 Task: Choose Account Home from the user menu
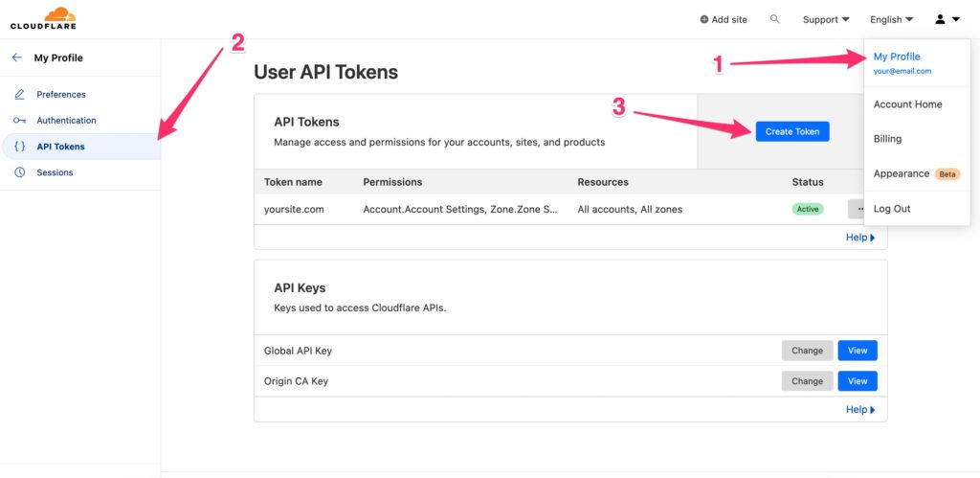(x=907, y=103)
